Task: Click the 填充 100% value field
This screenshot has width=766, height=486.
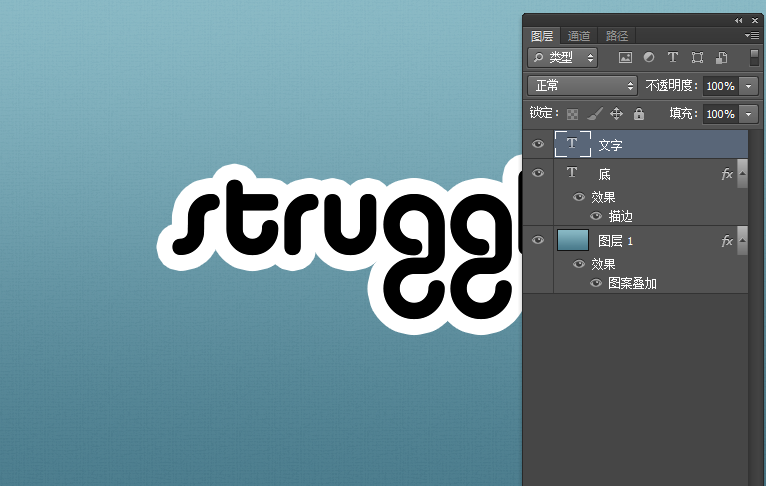Action: pos(721,114)
